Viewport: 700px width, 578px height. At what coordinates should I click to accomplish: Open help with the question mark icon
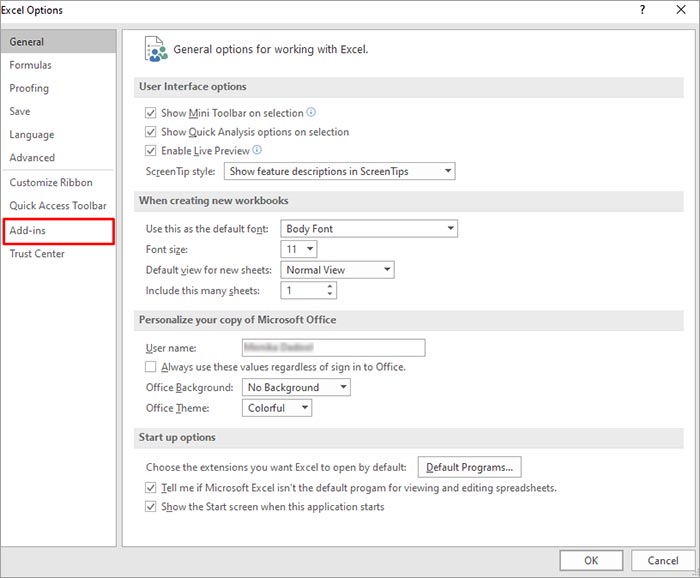[642, 9]
